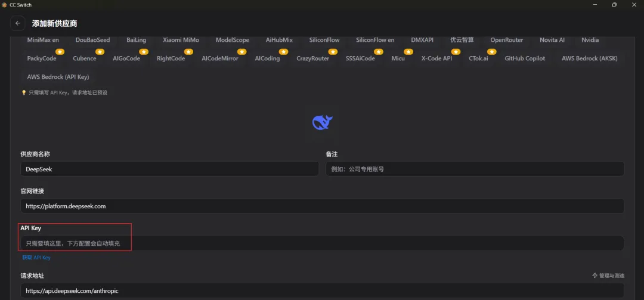Click the star badge on SSSAiCode
The width and height of the screenshot is (644, 300).
[378, 52]
